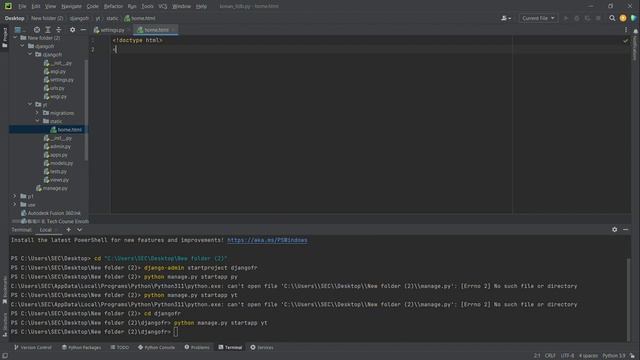
Task: Click the Project tree vertical scrollbar
Action: coord(86,110)
